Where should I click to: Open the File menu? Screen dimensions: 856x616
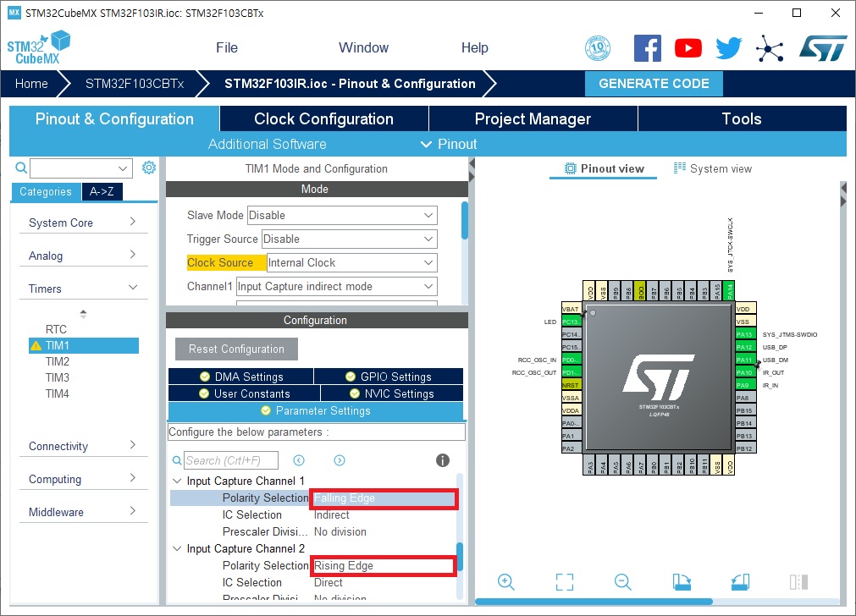(227, 48)
